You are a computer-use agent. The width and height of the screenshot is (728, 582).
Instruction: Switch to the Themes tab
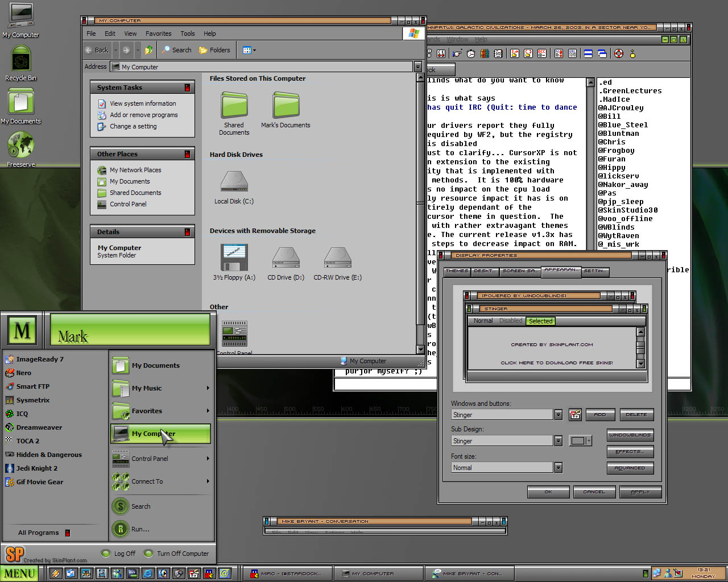point(456,271)
